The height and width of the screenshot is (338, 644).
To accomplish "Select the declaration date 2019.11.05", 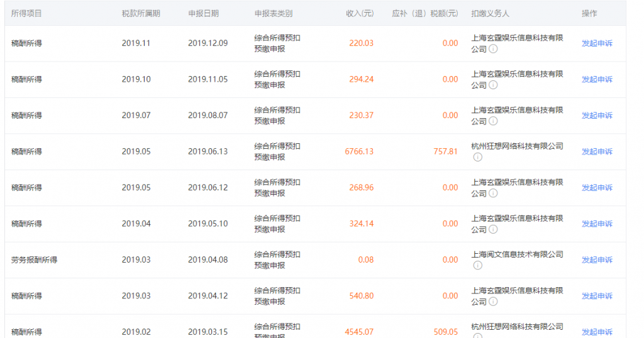I will tap(208, 79).
